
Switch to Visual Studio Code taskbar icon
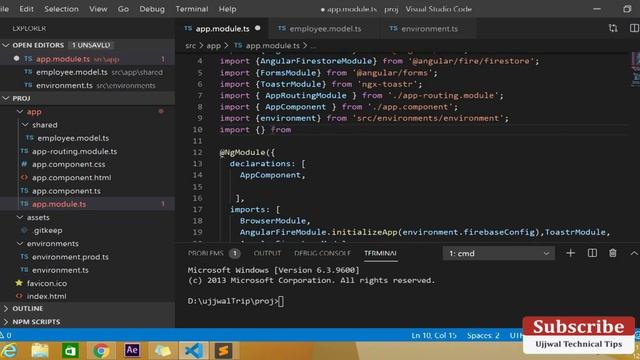[x=193, y=350]
